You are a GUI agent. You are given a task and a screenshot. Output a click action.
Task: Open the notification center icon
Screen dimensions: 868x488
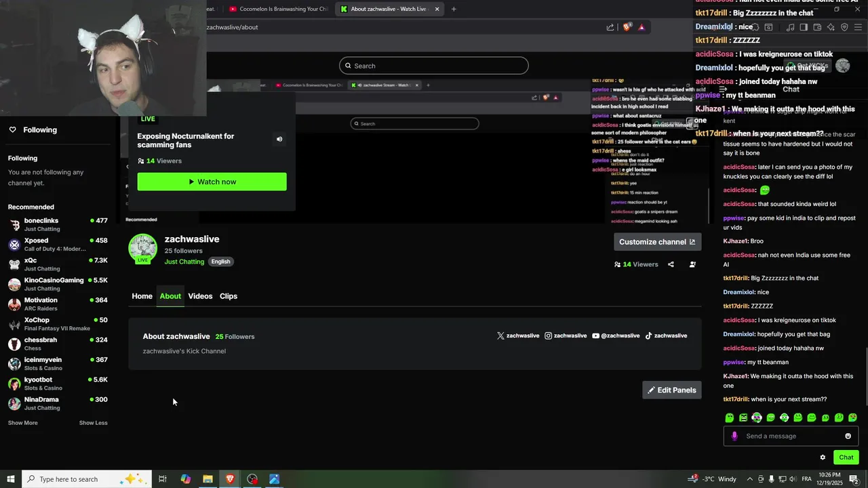coord(854,479)
